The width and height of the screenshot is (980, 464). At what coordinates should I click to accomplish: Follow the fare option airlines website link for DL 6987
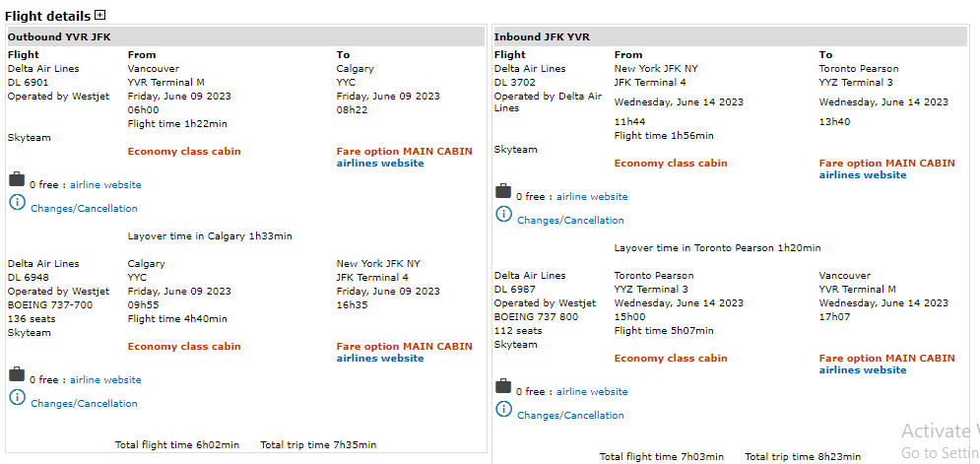point(862,370)
